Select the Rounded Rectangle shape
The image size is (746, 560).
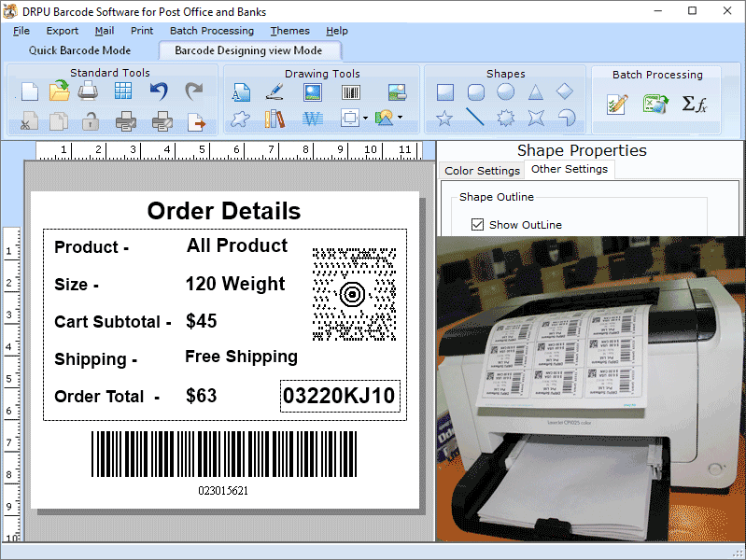[476, 92]
